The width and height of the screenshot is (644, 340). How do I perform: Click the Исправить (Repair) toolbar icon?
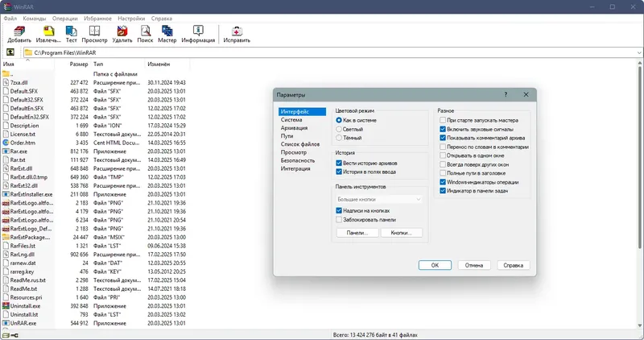click(237, 31)
